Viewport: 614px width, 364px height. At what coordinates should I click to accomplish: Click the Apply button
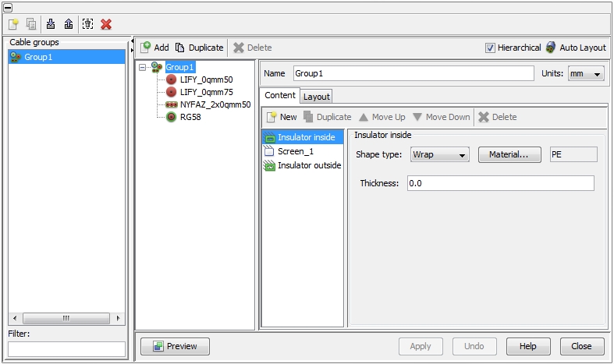pos(421,346)
